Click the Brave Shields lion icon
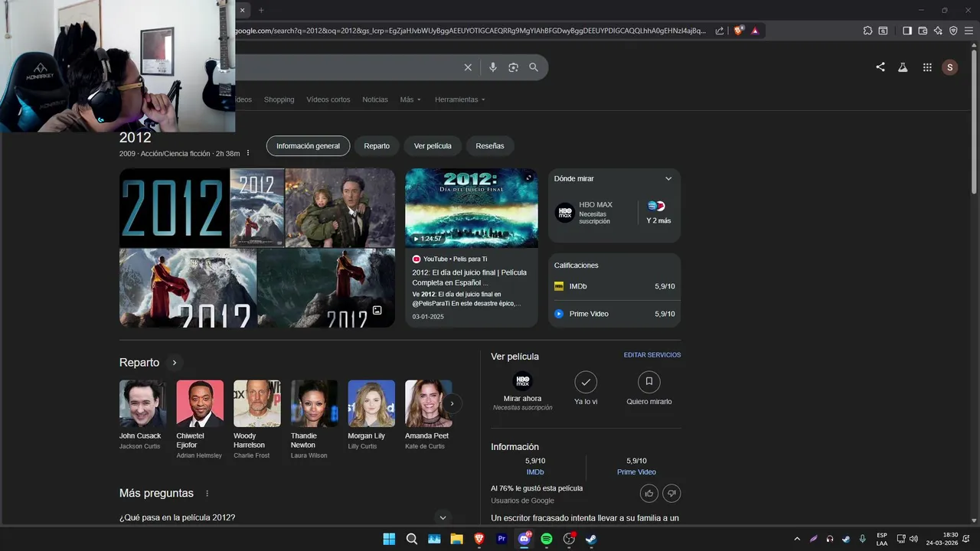This screenshot has height=551, width=980. point(739,31)
